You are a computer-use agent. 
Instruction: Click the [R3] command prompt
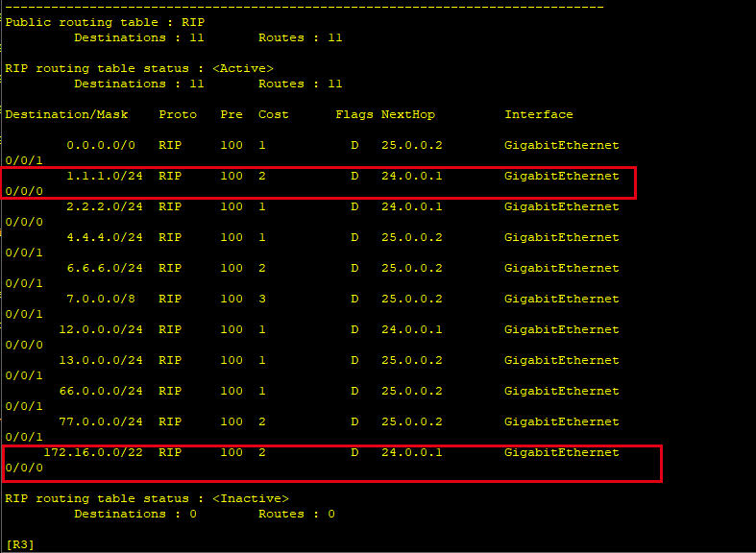coord(20,544)
